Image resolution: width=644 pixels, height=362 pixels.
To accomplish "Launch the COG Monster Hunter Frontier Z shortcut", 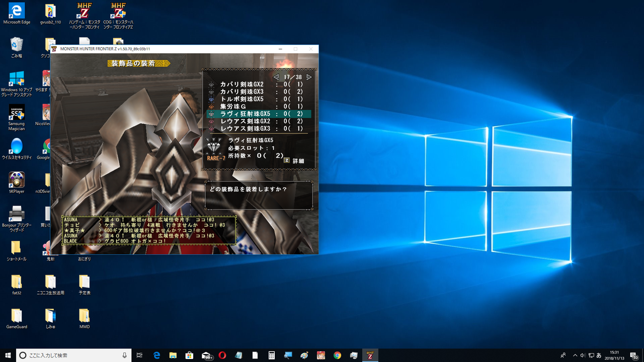I will [x=118, y=16].
